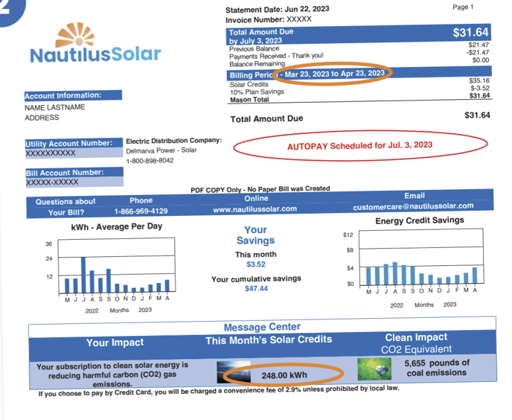
Task: Click the cumulative savings amount $47.44
Action: [x=256, y=288]
